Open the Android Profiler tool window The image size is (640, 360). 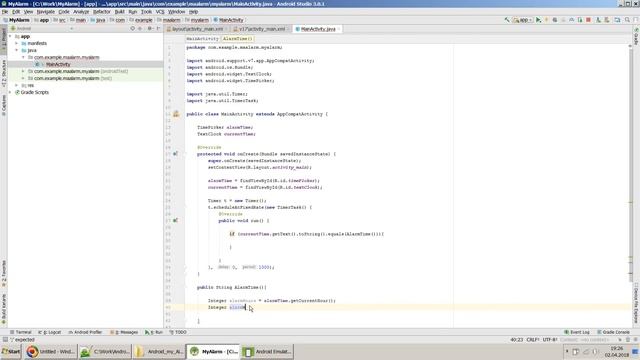85,332
